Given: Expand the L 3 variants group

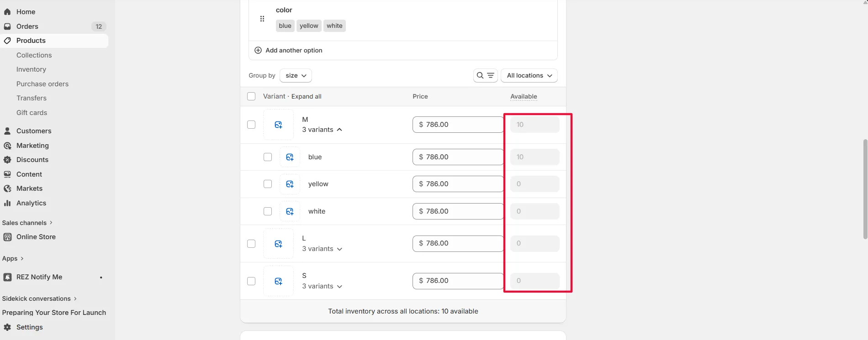Looking at the screenshot, I should coord(322,249).
